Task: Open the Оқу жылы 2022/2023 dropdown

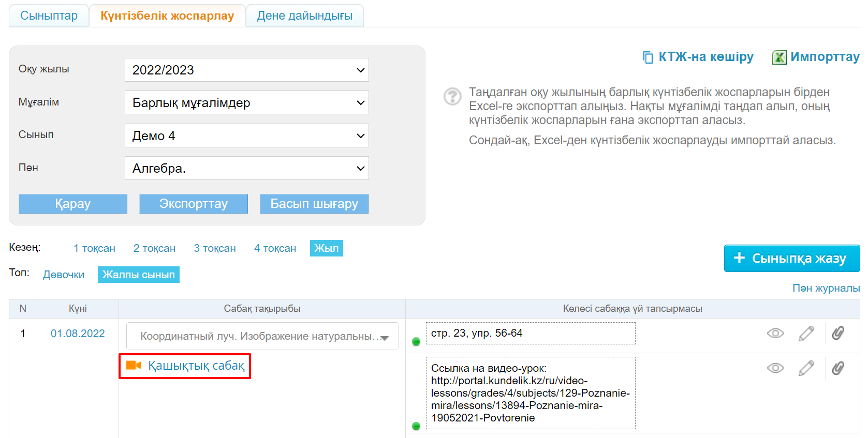Action: coord(246,70)
